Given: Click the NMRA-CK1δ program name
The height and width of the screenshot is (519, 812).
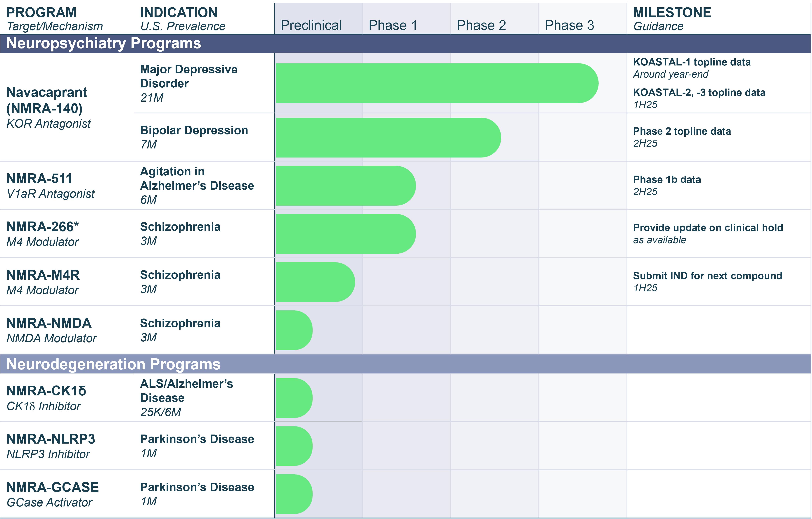Looking at the screenshot, I should 46,391.
